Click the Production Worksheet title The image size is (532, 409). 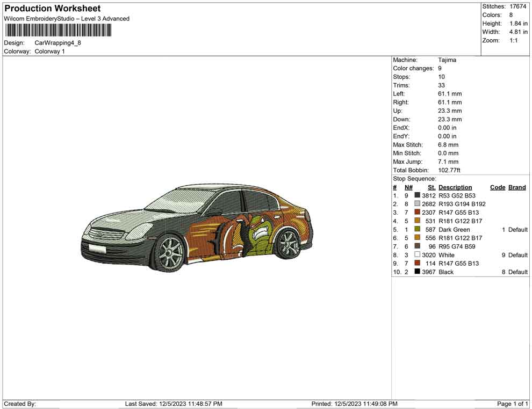pyautogui.click(x=52, y=9)
